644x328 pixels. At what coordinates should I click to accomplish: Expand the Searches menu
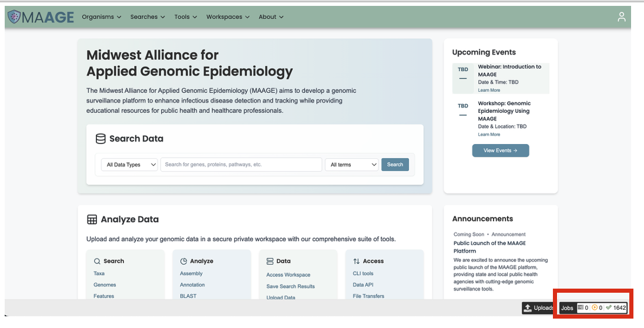tap(147, 17)
